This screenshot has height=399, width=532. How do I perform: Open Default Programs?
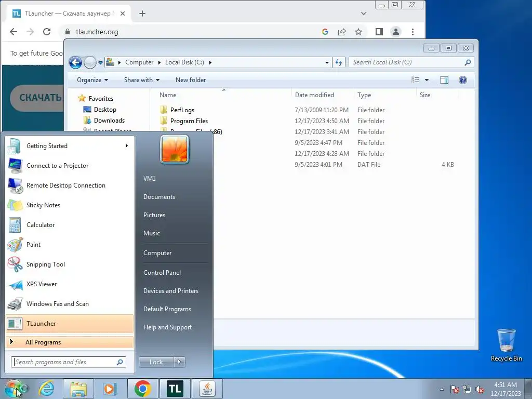(167, 309)
